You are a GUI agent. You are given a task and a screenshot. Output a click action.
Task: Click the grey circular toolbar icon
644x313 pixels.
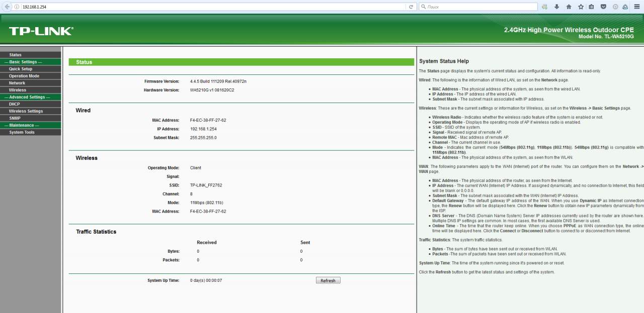point(615,7)
